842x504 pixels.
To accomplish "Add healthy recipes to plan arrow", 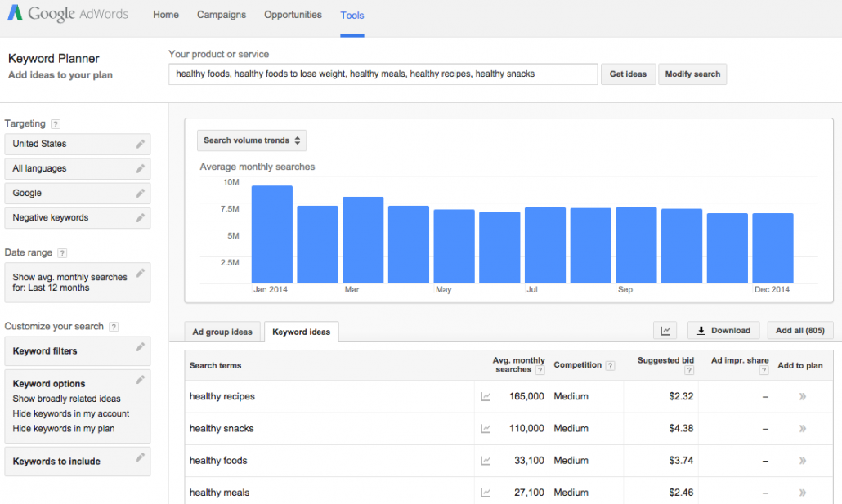I will (x=803, y=397).
